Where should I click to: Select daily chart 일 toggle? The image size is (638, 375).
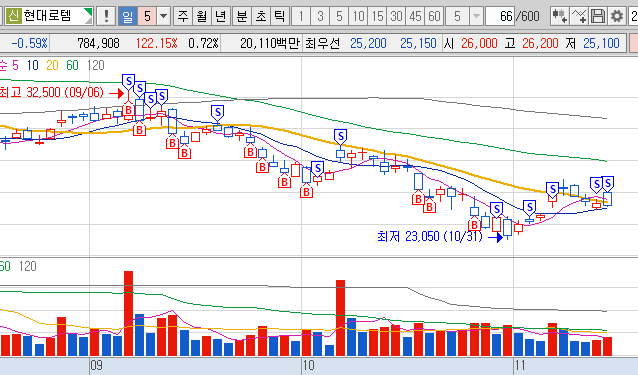click(128, 16)
